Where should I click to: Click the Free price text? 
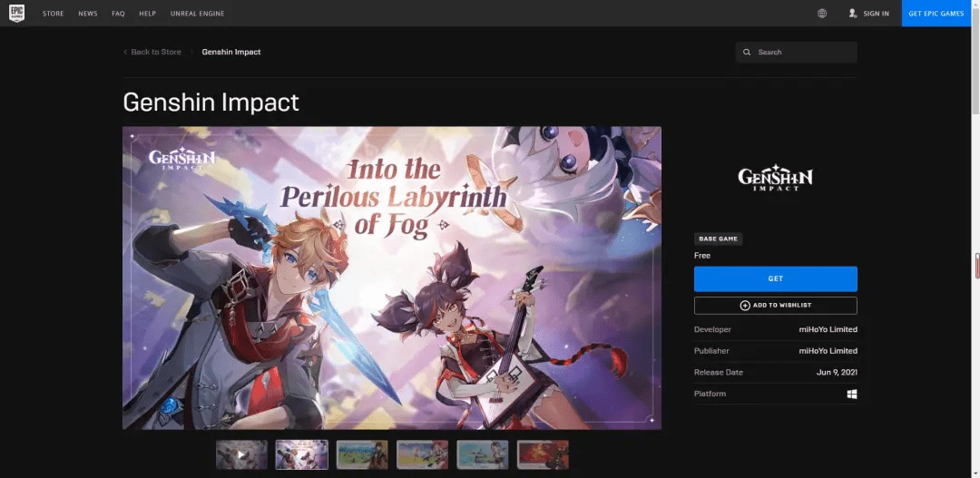click(x=701, y=256)
